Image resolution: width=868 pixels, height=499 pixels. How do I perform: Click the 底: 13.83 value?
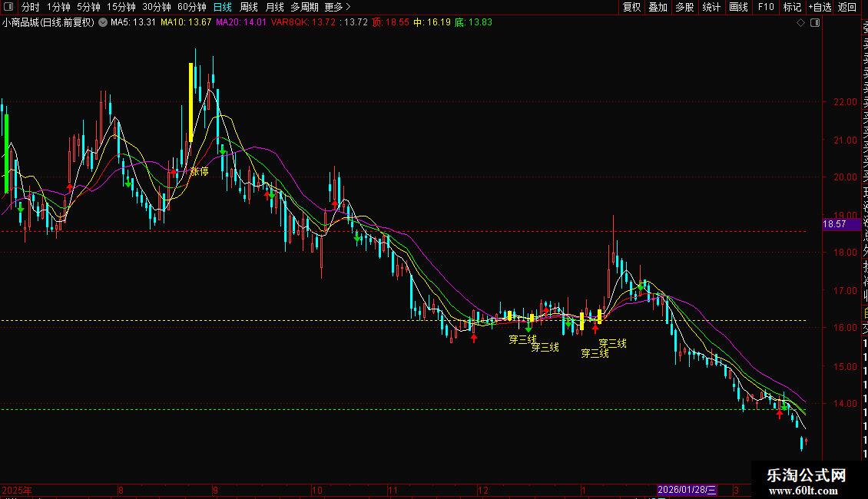point(473,23)
